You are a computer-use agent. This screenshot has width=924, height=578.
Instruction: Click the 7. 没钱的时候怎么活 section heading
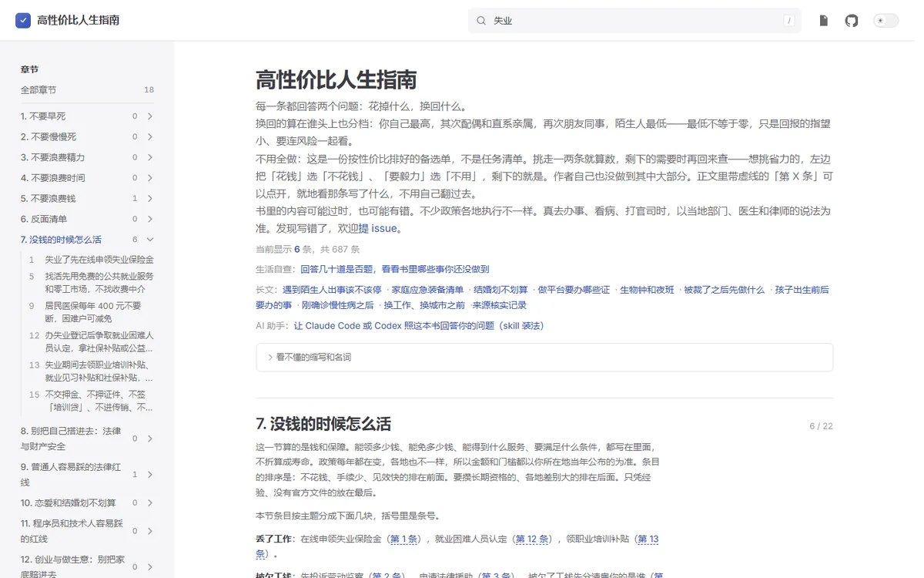(x=323, y=424)
